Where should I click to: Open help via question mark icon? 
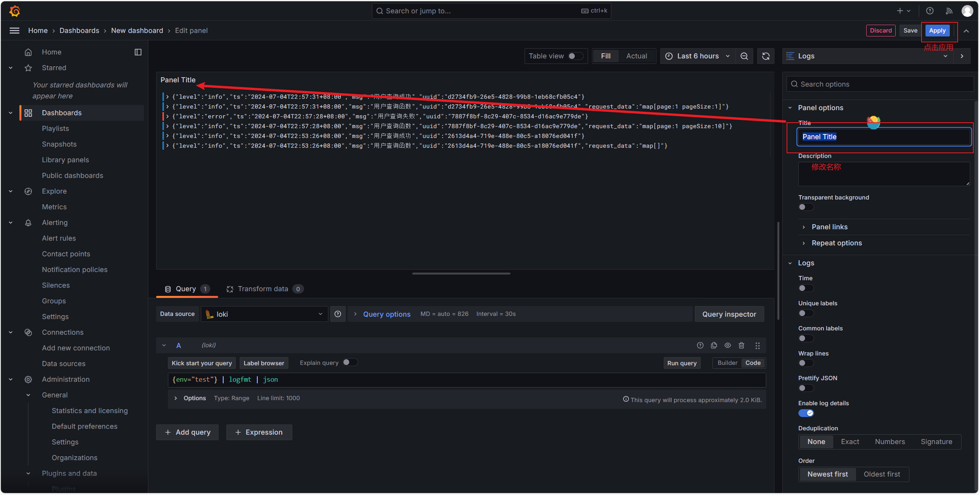pos(930,11)
